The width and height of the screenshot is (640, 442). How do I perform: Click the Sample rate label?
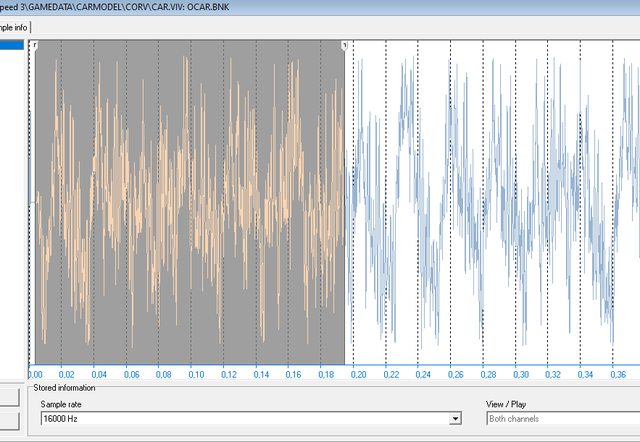pyautogui.click(x=61, y=404)
